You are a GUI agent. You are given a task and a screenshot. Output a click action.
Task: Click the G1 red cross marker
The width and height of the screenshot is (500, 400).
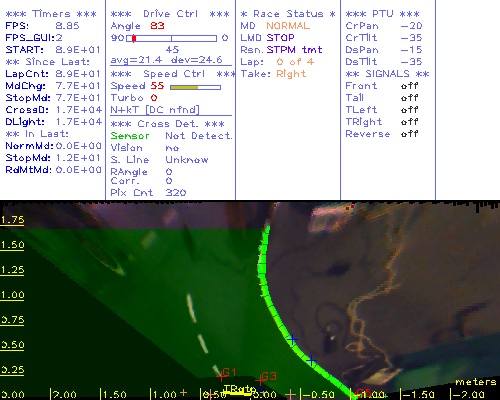[x=220, y=377]
